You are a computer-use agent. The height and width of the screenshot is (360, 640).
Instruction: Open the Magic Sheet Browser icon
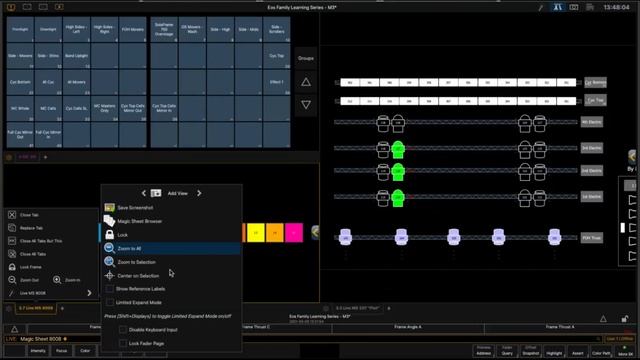pos(109,221)
